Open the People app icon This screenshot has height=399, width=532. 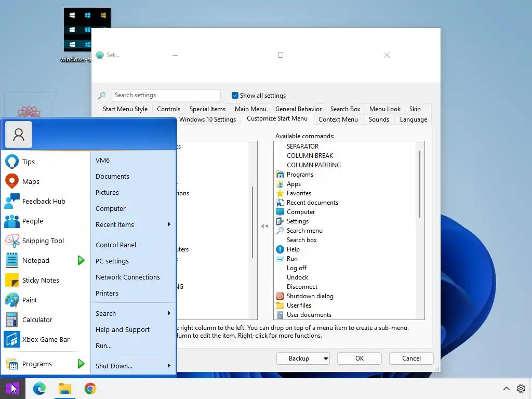[12, 221]
